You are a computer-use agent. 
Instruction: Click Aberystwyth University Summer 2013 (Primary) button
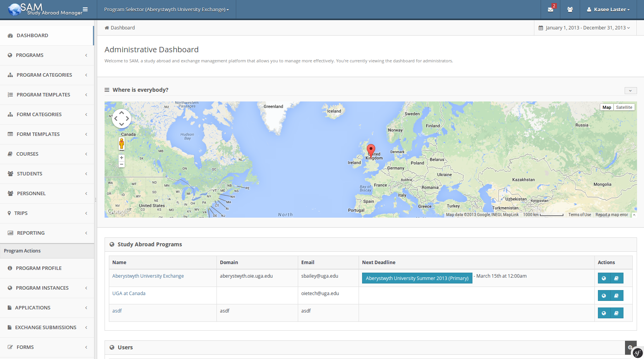tap(417, 278)
